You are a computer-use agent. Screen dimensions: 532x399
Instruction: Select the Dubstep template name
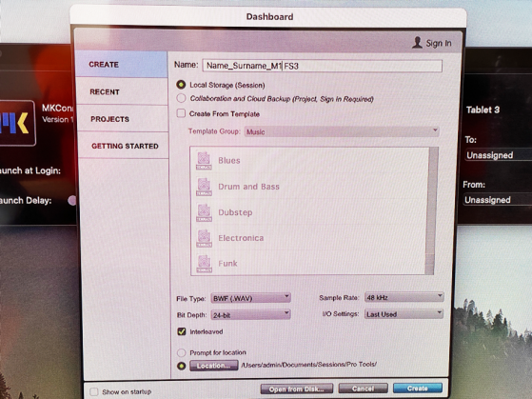(x=235, y=212)
